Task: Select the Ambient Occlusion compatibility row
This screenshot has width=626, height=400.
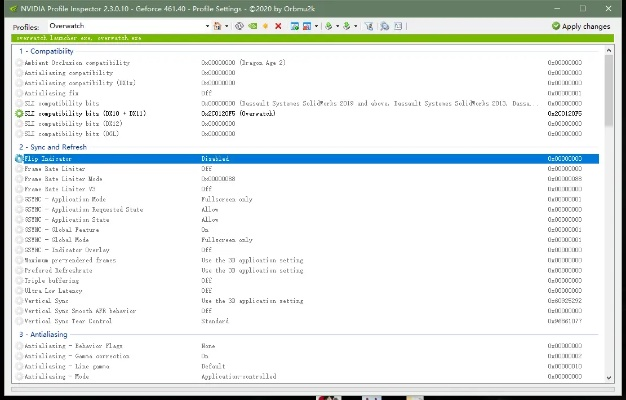Action: tap(307, 63)
